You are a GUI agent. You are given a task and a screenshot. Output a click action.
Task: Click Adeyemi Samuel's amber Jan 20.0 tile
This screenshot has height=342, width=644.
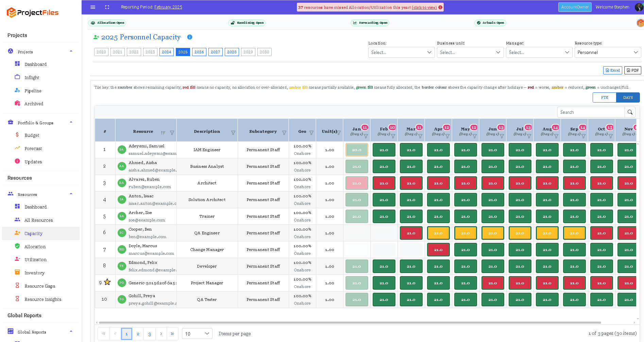pos(357,150)
